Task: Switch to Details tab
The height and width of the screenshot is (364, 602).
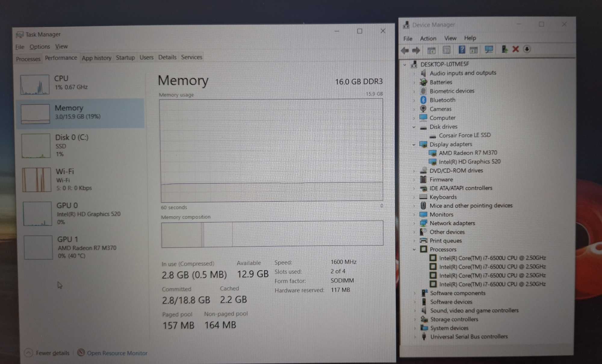Action: point(167,57)
